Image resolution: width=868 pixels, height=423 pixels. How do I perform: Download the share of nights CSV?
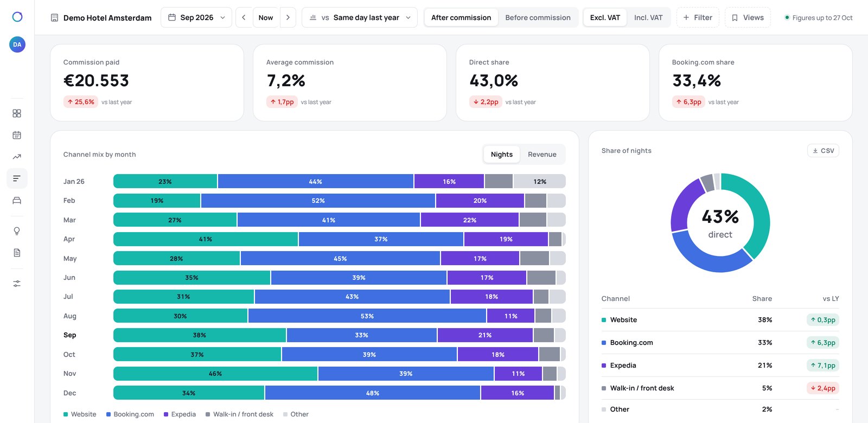(823, 151)
